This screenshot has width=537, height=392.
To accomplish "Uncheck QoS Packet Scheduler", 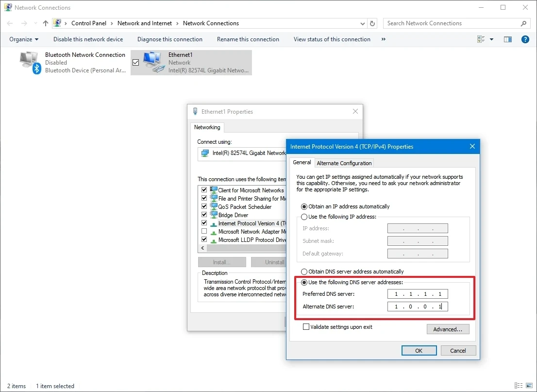I will click(204, 206).
